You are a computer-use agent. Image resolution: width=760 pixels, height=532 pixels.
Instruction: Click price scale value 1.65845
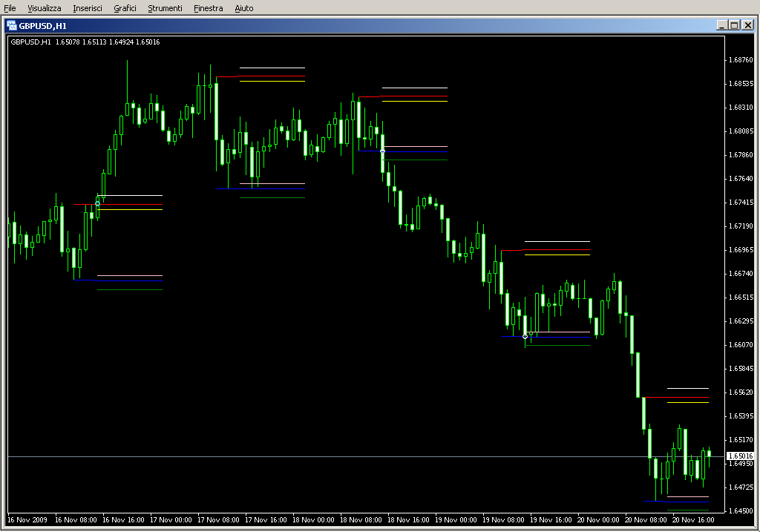[x=741, y=369]
